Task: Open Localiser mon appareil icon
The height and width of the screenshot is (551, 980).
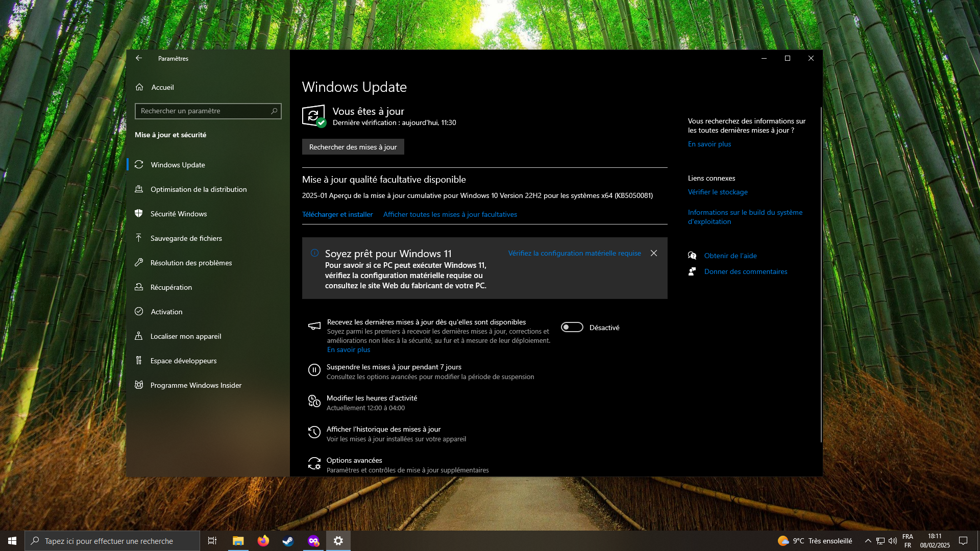Action: 139,336
